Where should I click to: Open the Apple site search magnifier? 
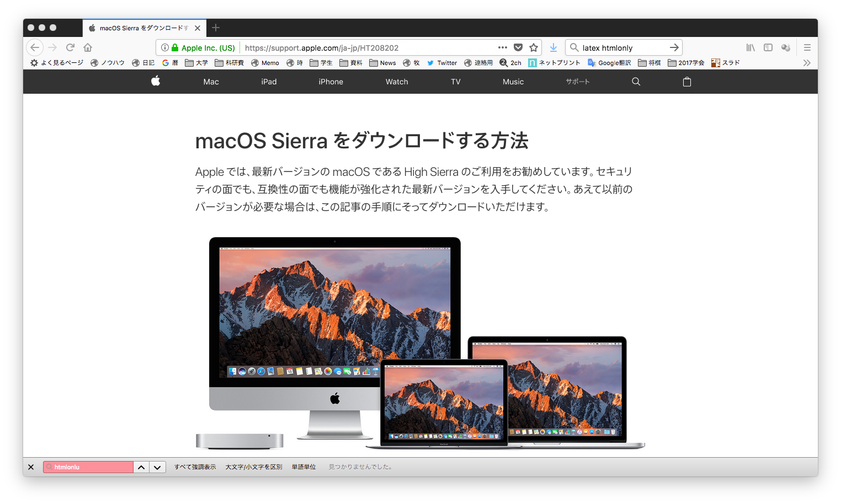point(636,82)
